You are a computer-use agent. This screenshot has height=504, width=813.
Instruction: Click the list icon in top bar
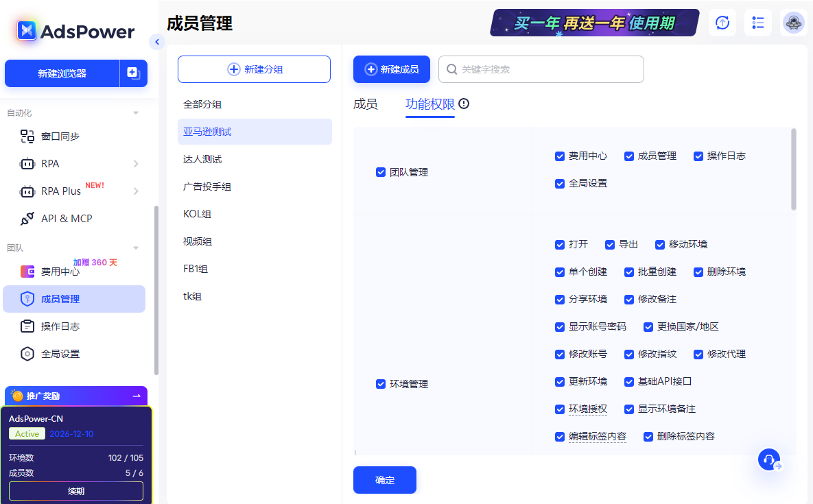point(758,23)
